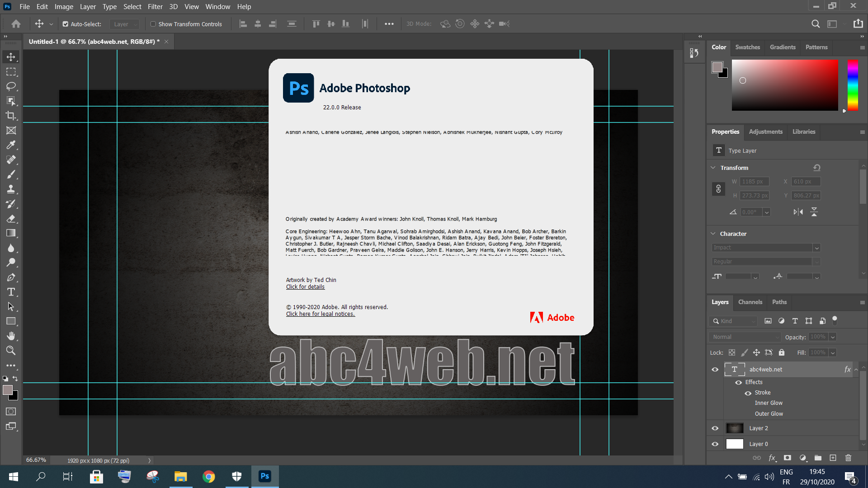This screenshot has height=488, width=868.
Task: Select the Frame tool
Action: pyautogui.click(x=11, y=131)
